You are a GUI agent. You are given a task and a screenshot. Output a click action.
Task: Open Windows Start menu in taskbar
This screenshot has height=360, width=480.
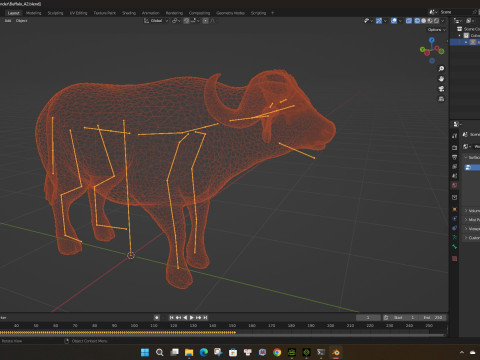(x=145, y=352)
